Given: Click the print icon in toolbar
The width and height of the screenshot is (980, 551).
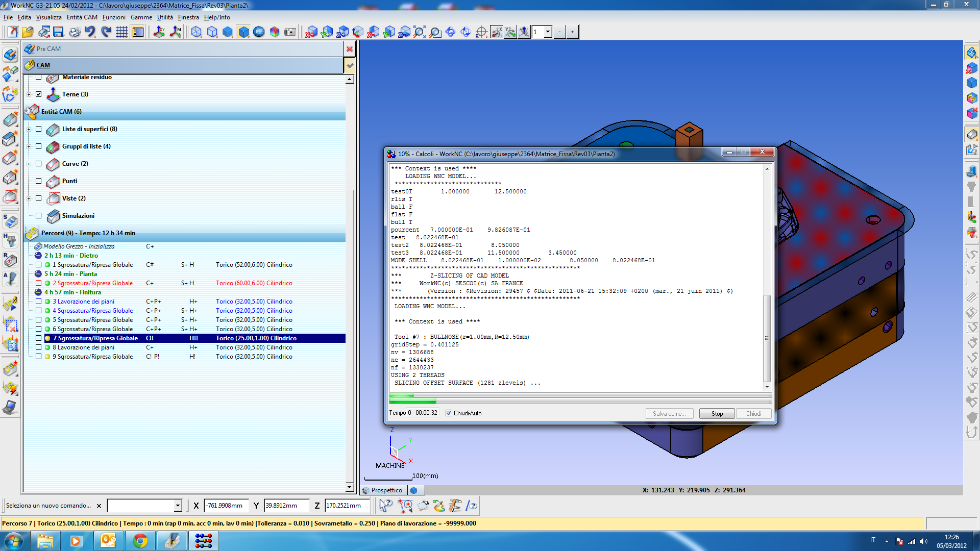Looking at the screenshot, I should [75, 32].
